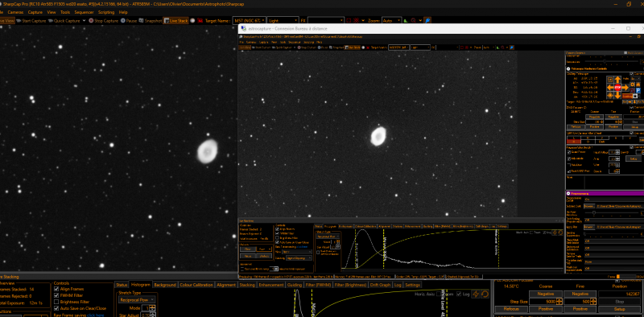Click the lightning auto-stretch icon
The width and height of the screenshot is (644, 317).
tap(476, 294)
